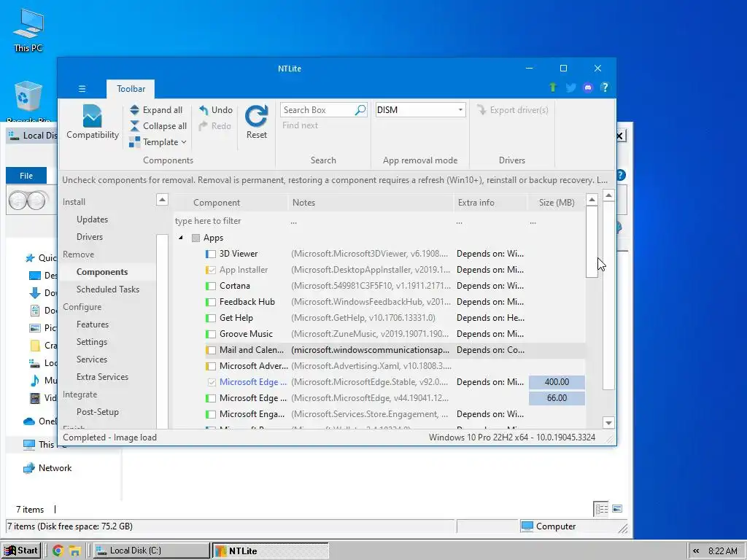This screenshot has width=747, height=560.
Task: Toggle the Groove Music checkbox
Action: coord(211,334)
